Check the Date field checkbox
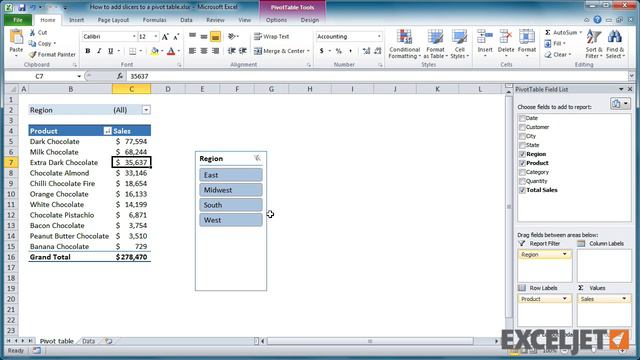Screen dimensions: 640x360 pyautogui.click(x=522, y=118)
